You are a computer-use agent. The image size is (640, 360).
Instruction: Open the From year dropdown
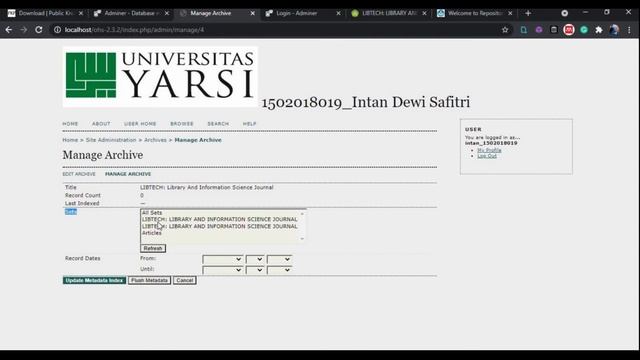280,259
